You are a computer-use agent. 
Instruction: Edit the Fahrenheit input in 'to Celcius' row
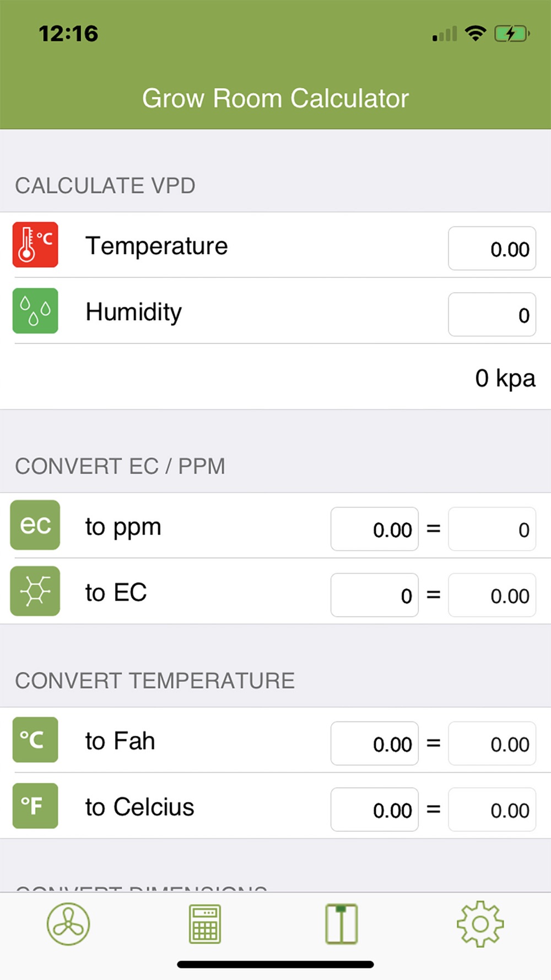pos(375,809)
